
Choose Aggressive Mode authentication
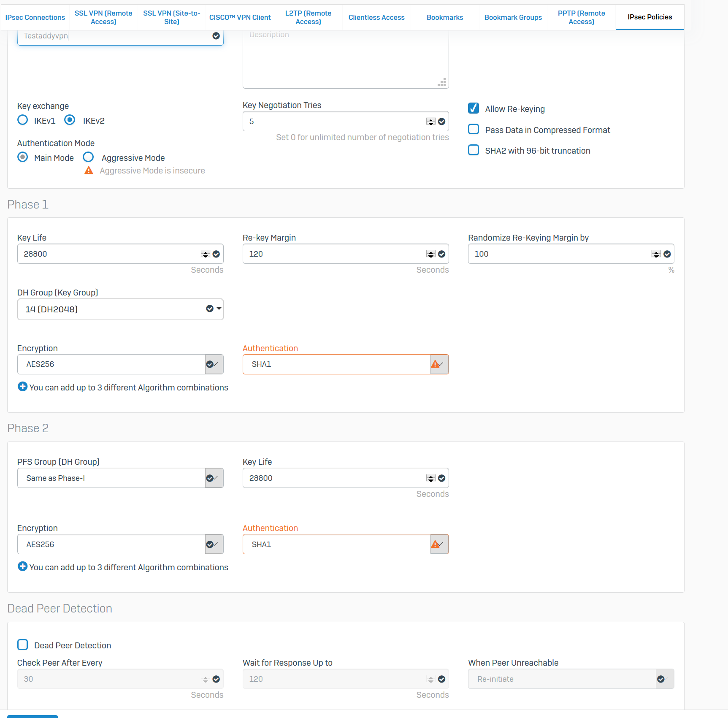[x=88, y=157]
